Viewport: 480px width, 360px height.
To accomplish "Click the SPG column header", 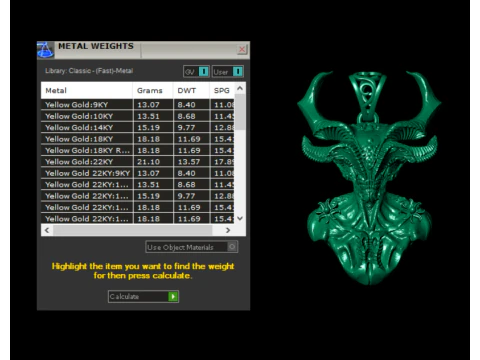I will (x=222, y=90).
